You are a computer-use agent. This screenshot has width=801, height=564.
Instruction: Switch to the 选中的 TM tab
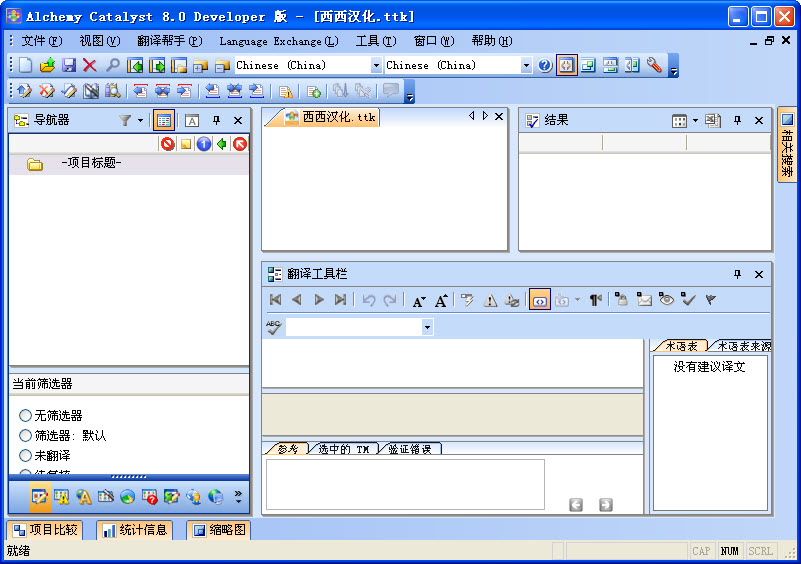tap(343, 449)
